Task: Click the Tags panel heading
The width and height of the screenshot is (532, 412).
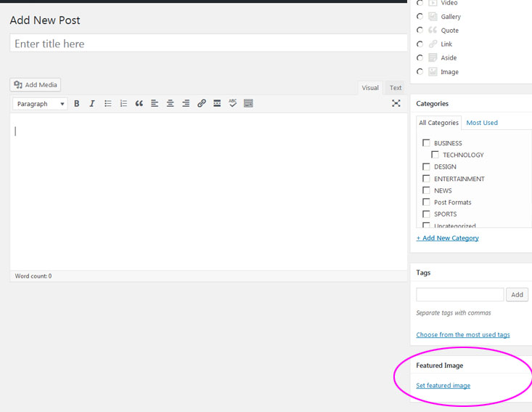Action: (x=423, y=272)
